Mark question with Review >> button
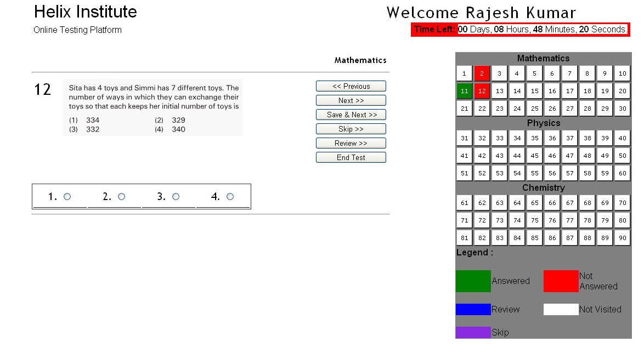The height and width of the screenshot is (353, 644). pos(351,143)
